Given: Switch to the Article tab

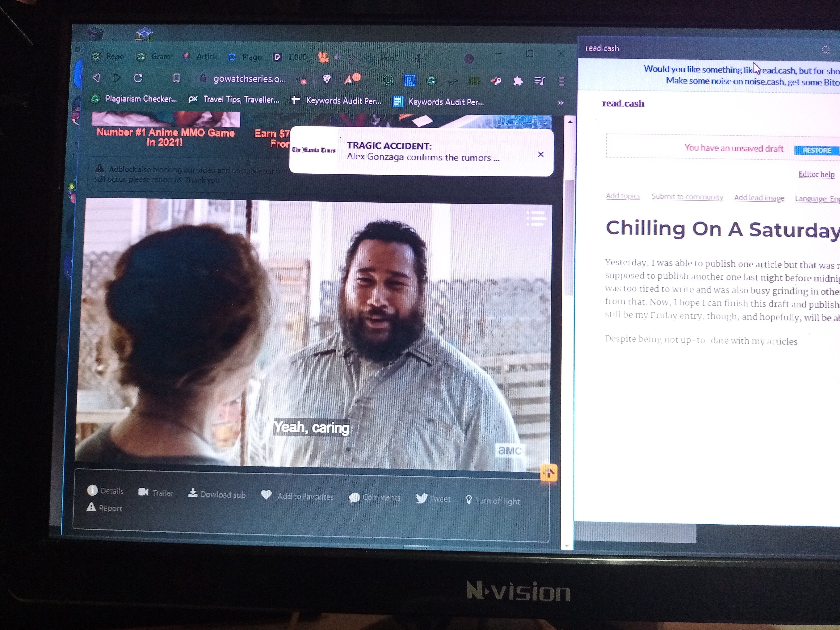Looking at the screenshot, I should click(199, 57).
